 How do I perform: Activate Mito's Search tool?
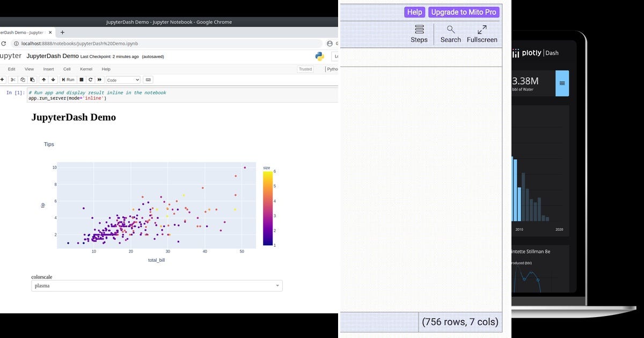click(x=450, y=33)
